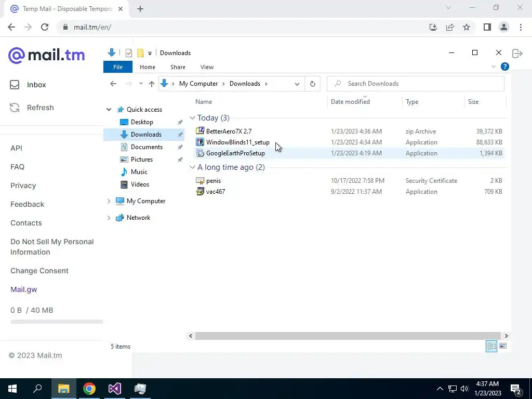Expand the ribbon chevron
The height and width of the screenshot is (399, 532).
[x=494, y=67]
